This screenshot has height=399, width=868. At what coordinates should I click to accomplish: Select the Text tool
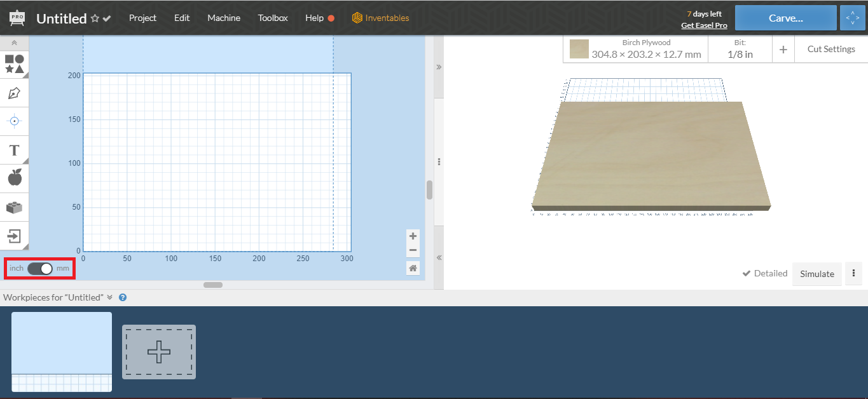(15, 151)
